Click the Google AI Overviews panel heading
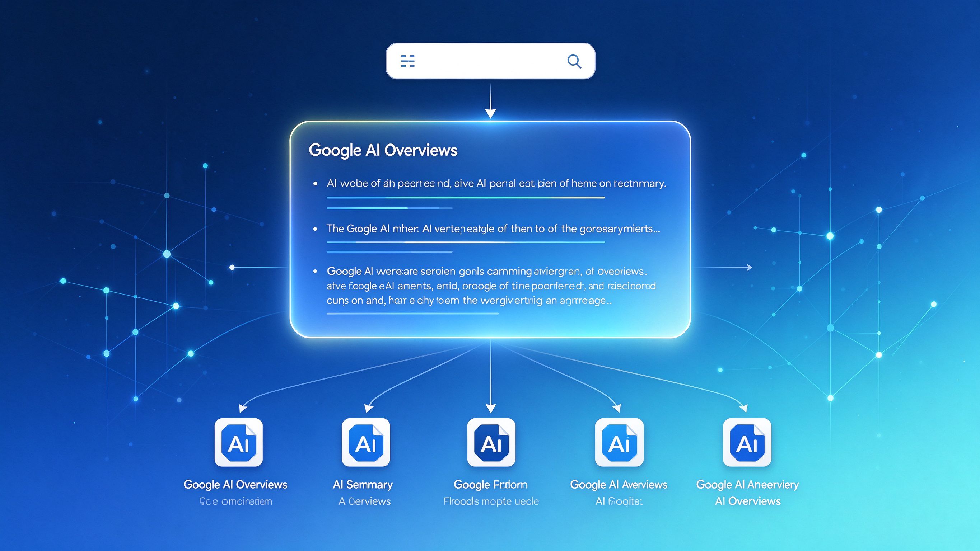This screenshot has width=980, height=551. click(x=383, y=150)
